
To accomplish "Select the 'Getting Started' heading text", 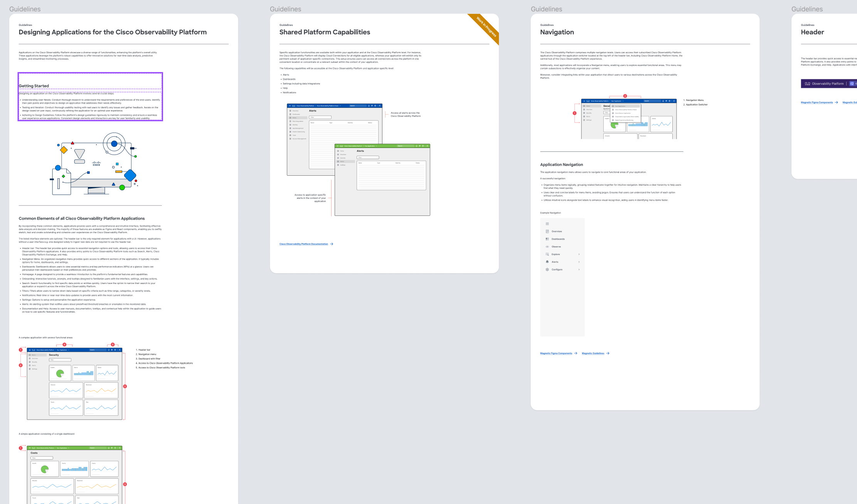I will (34, 86).
